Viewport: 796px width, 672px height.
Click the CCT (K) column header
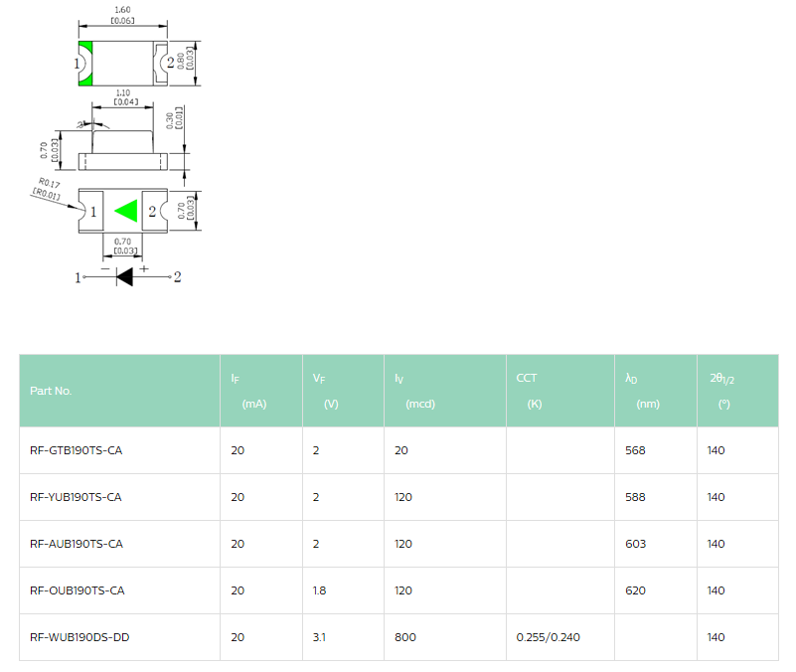click(x=528, y=391)
